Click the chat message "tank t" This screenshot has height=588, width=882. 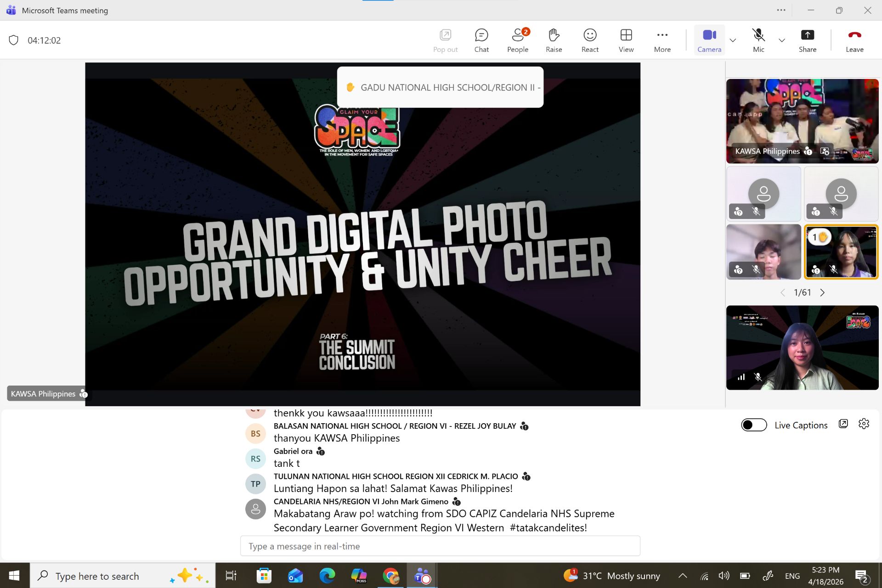[x=287, y=464]
